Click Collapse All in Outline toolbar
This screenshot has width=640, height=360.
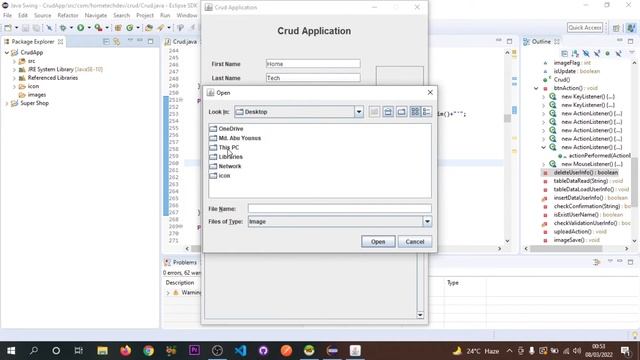pyautogui.click(x=564, y=53)
